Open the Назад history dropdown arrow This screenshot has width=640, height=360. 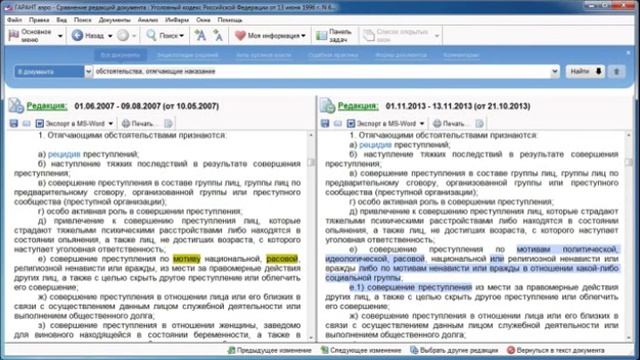[x=110, y=36]
